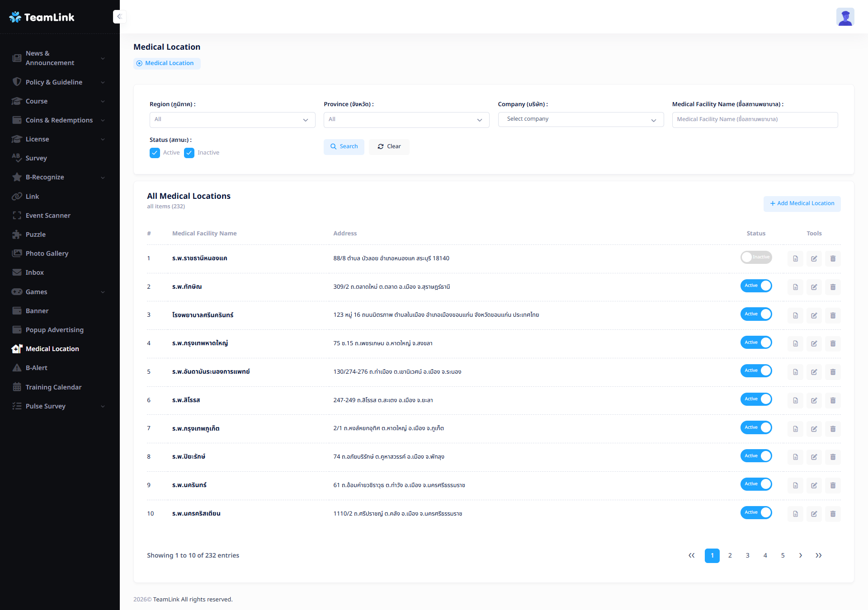Click the edit icon for row 10
The width and height of the screenshot is (868, 610).
(x=814, y=514)
